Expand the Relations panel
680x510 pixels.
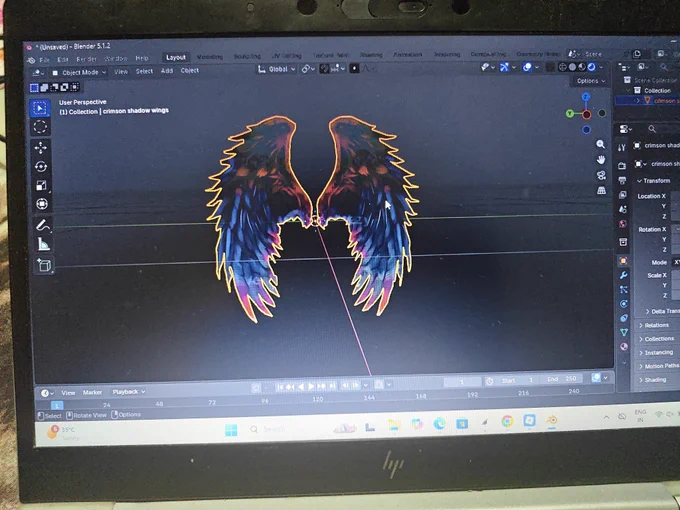coord(654,325)
